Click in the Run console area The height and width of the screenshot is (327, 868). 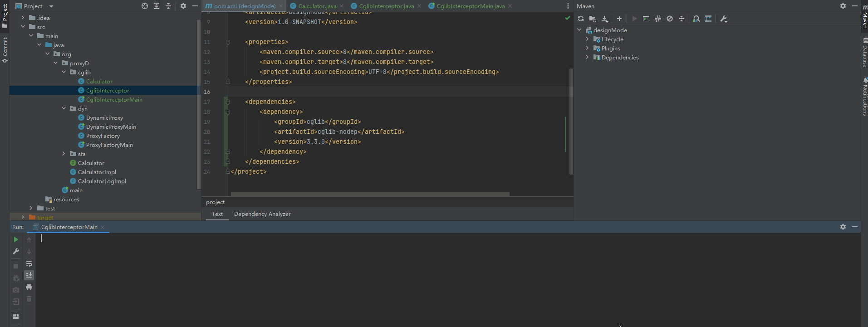tap(448, 280)
